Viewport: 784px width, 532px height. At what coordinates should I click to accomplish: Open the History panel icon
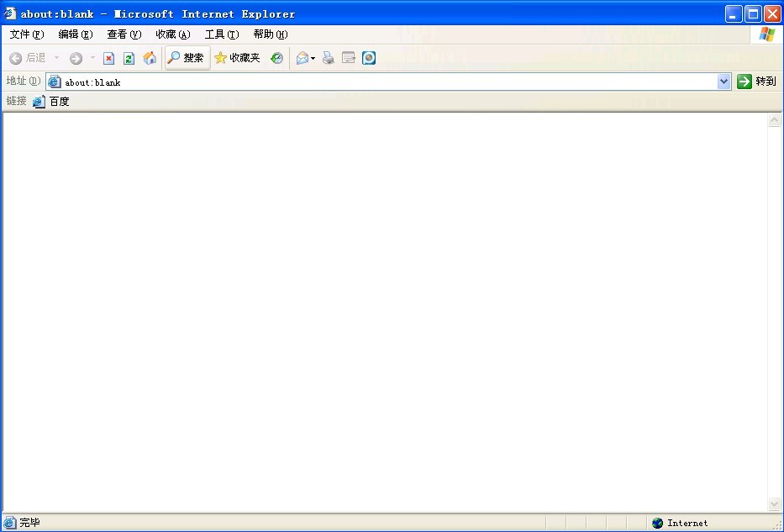point(276,58)
